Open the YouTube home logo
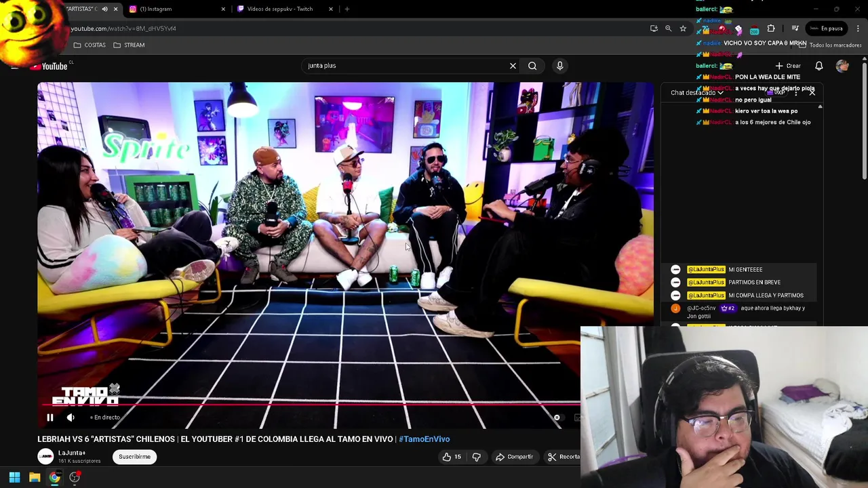Screen dimensions: 868x488 tap(50, 66)
